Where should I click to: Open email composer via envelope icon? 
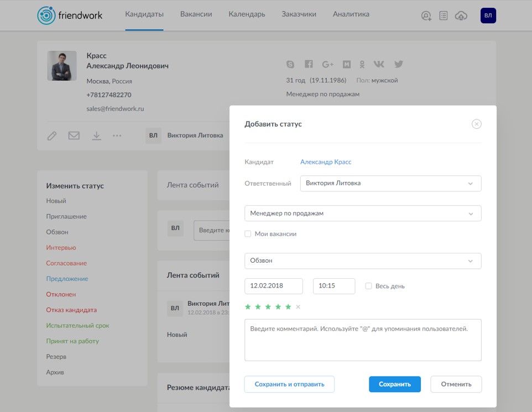[x=74, y=135]
